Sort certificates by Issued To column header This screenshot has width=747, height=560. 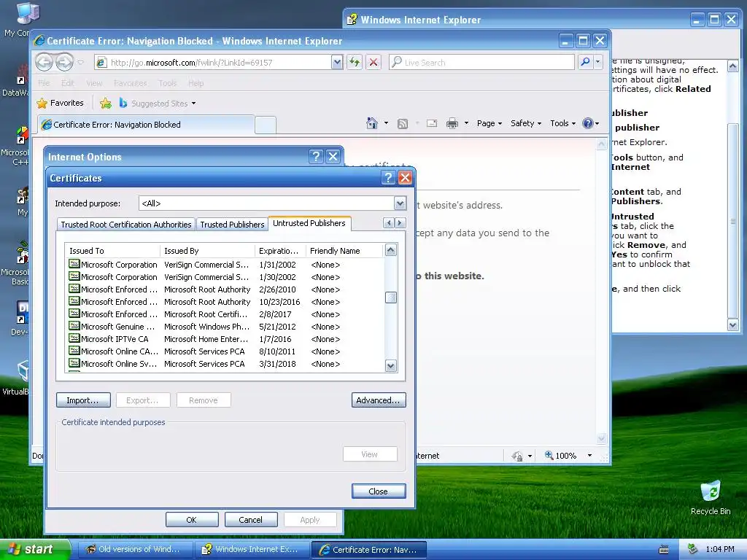click(x=112, y=251)
